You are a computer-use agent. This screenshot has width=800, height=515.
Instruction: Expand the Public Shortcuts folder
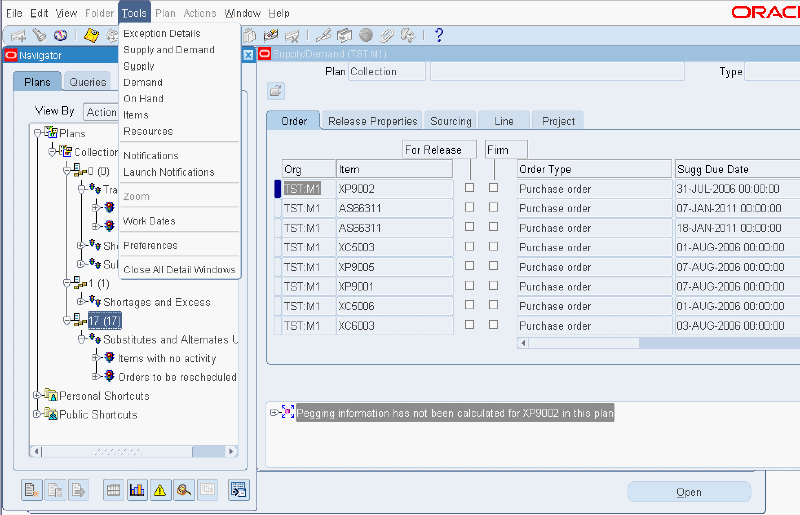(x=37, y=414)
